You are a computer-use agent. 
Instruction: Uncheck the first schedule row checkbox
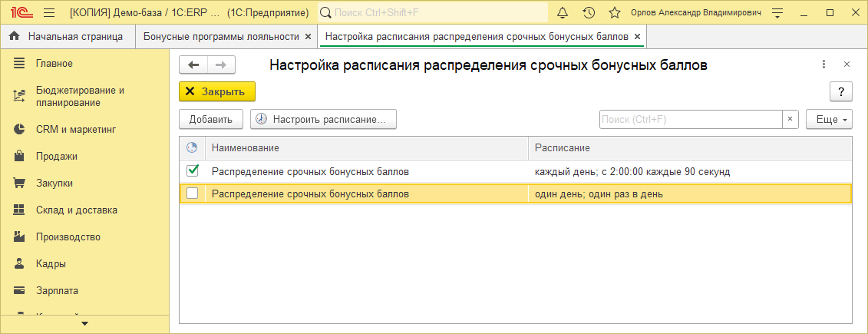pos(193,170)
